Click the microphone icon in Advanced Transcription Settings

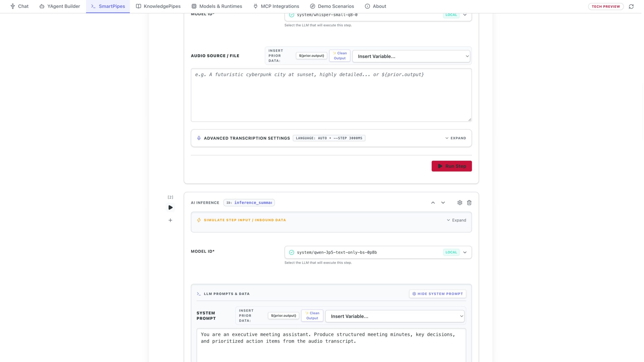click(199, 138)
